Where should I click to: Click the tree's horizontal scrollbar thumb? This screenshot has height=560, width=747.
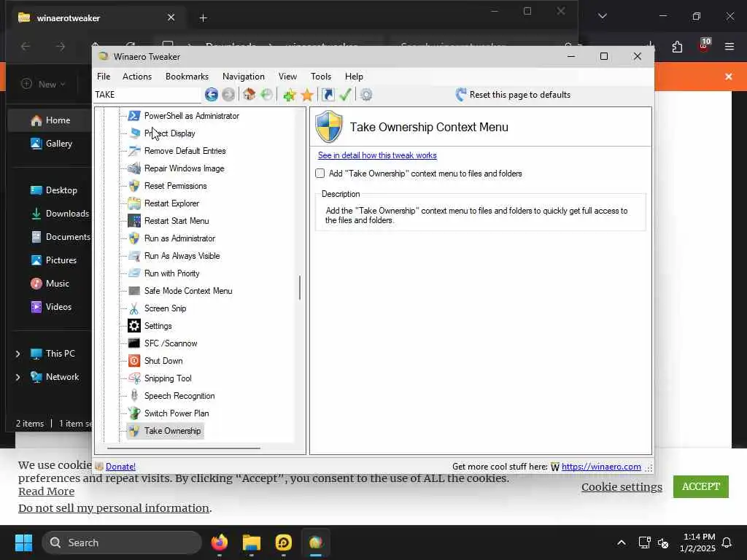pyautogui.click(x=183, y=448)
